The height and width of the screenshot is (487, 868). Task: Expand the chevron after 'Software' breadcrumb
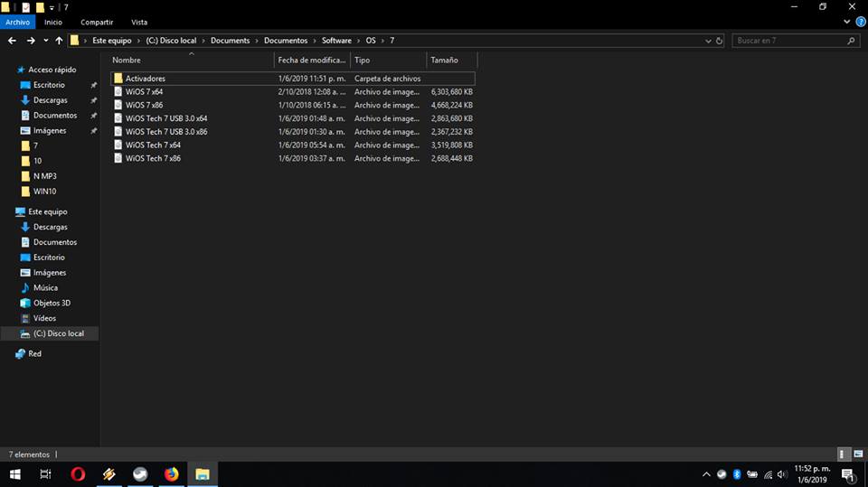(x=359, y=41)
